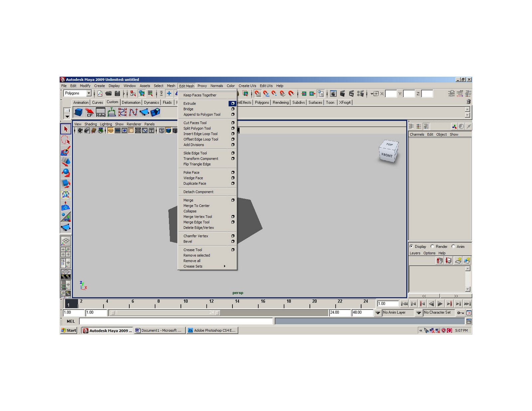The width and height of the screenshot is (532, 411).
Task: Select single perspective layout icon
Action: (66, 241)
